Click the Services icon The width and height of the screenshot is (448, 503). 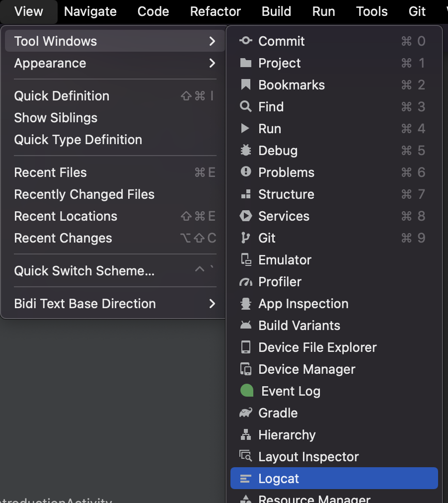(246, 216)
